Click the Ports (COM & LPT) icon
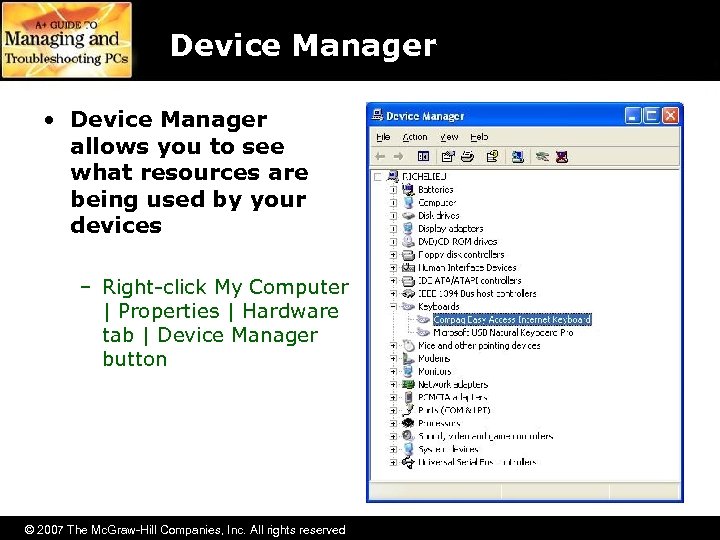 (x=408, y=410)
